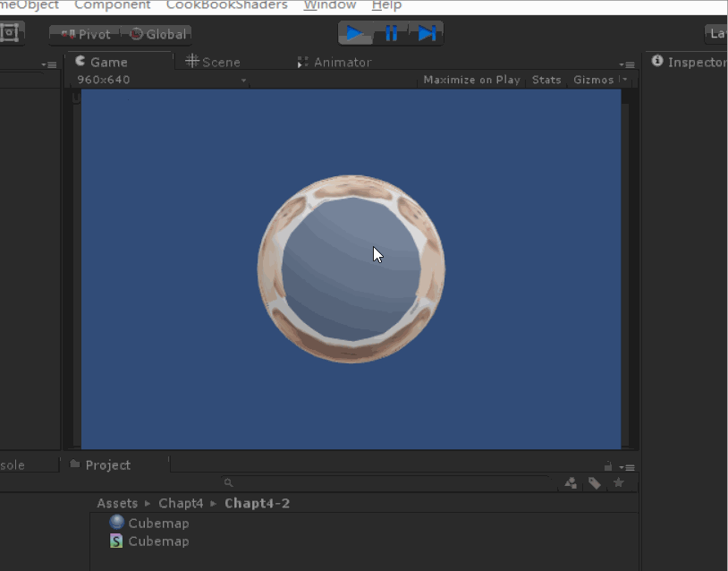Viewport: 728px width, 571px height.
Task: Click the Game tab Pac-Man icon
Action: (x=80, y=61)
